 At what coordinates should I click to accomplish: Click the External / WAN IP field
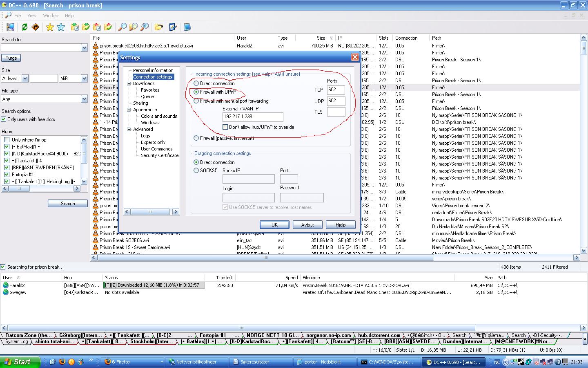[253, 117]
